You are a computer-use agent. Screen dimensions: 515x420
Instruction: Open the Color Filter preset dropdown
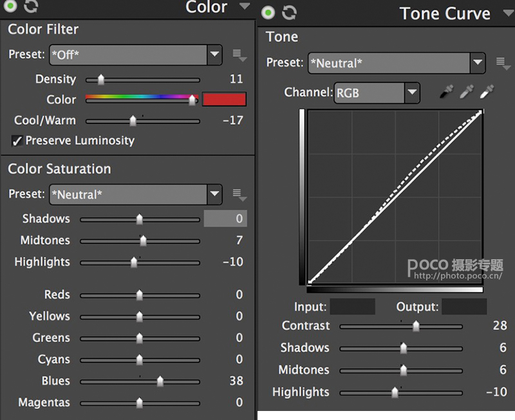136,55
